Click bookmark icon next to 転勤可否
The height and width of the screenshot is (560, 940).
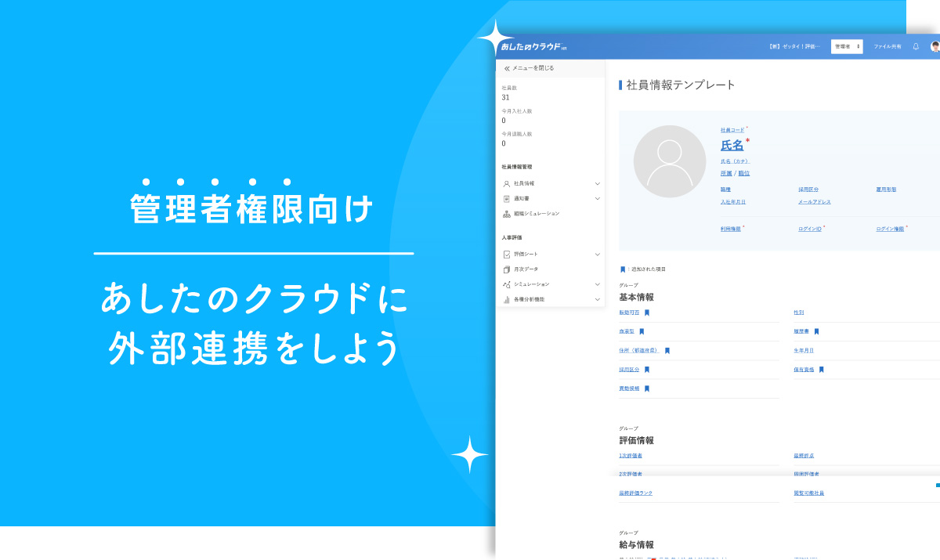click(x=646, y=313)
